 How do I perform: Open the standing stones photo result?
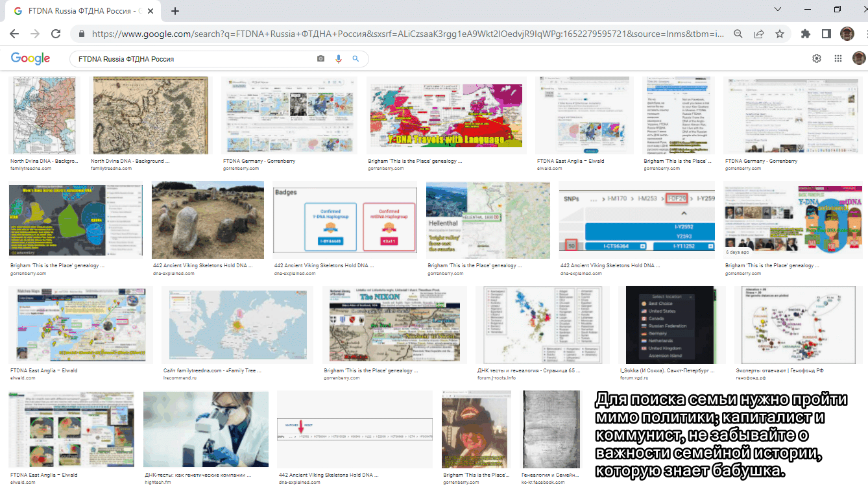click(208, 220)
